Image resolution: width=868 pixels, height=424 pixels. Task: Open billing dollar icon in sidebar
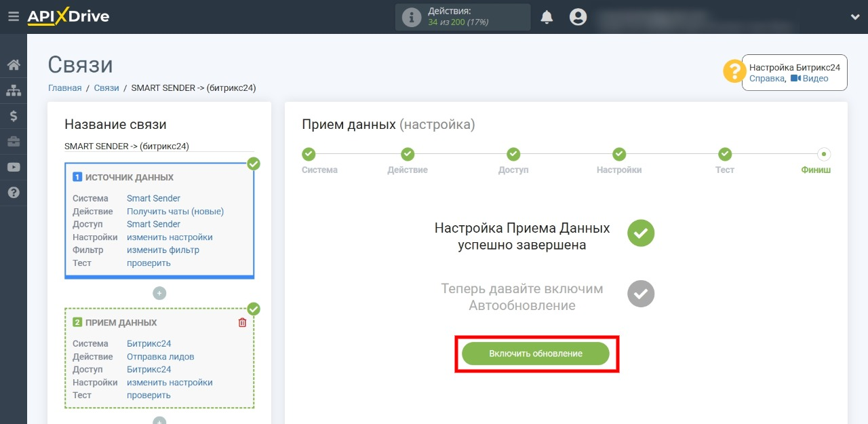click(x=14, y=116)
